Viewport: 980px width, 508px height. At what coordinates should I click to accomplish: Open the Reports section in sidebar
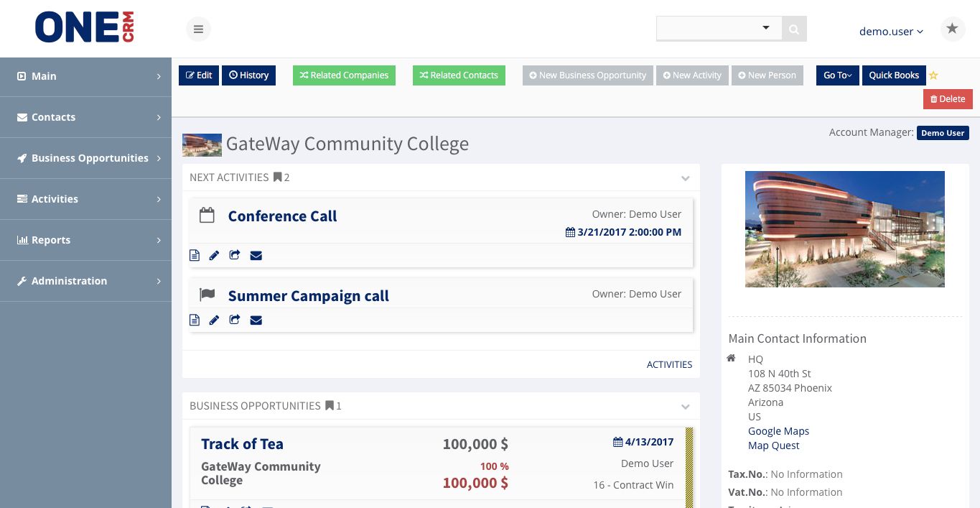pos(86,240)
